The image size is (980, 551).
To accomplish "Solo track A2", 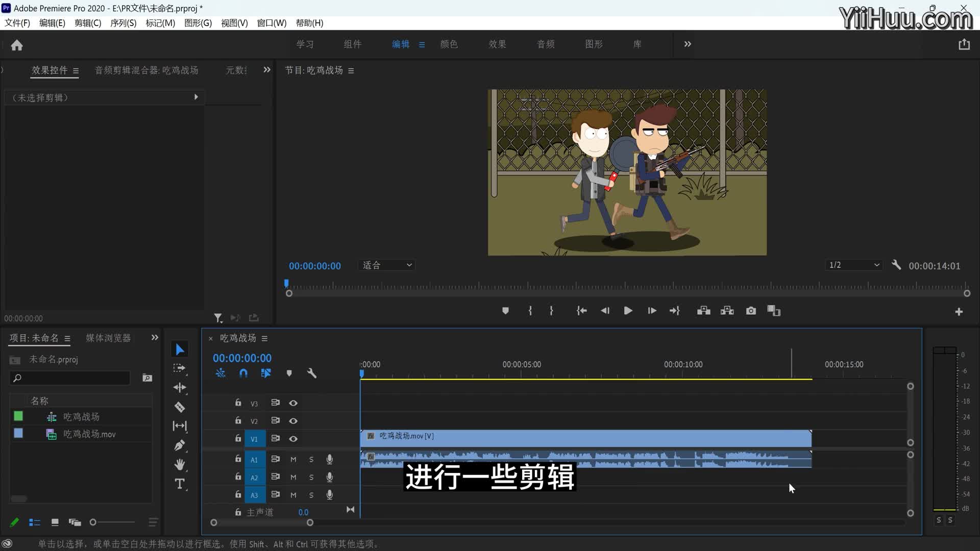I will (x=311, y=478).
